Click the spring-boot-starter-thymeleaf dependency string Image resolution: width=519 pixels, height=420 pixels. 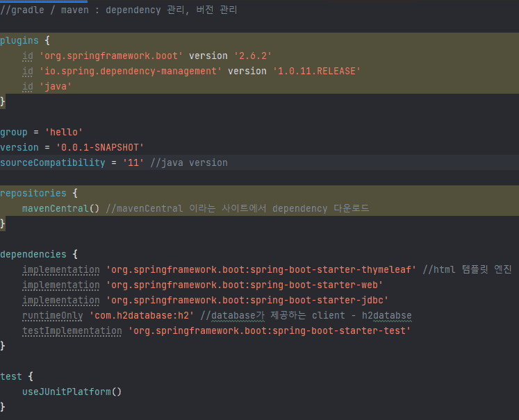[x=261, y=269]
